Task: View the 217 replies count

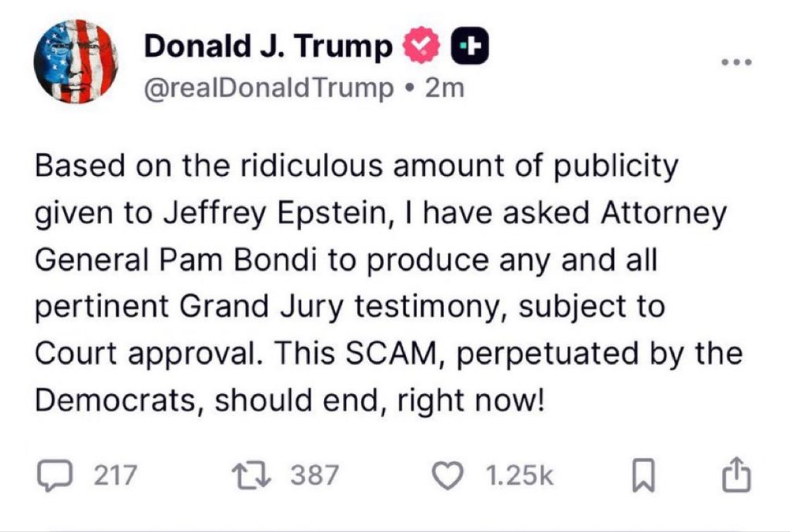Action: pos(115,475)
